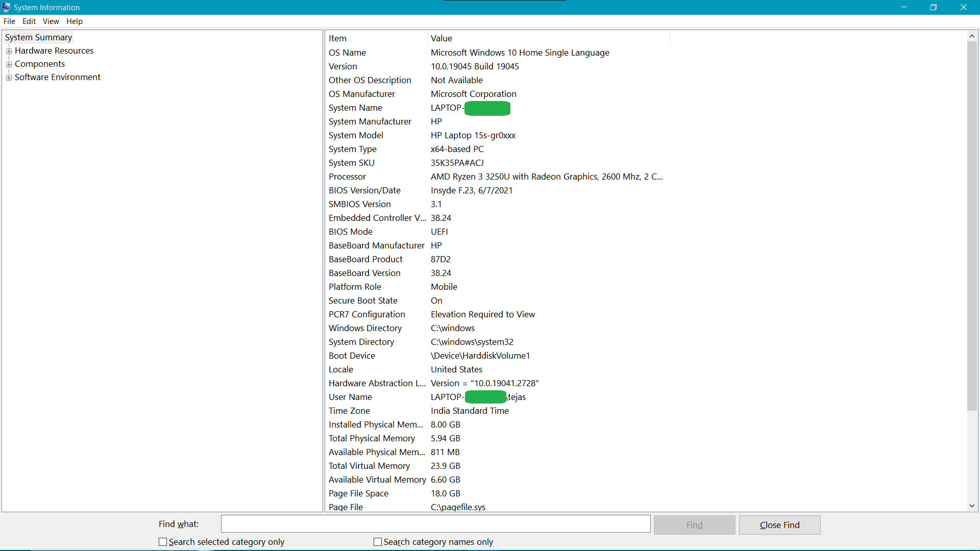Open the File menu

(x=9, y=21)
